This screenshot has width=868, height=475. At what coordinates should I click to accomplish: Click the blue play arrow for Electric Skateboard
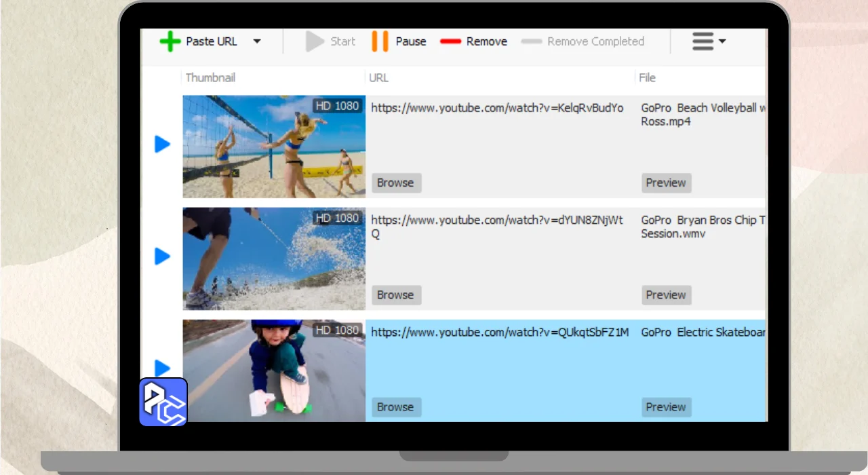pos(162,368)
